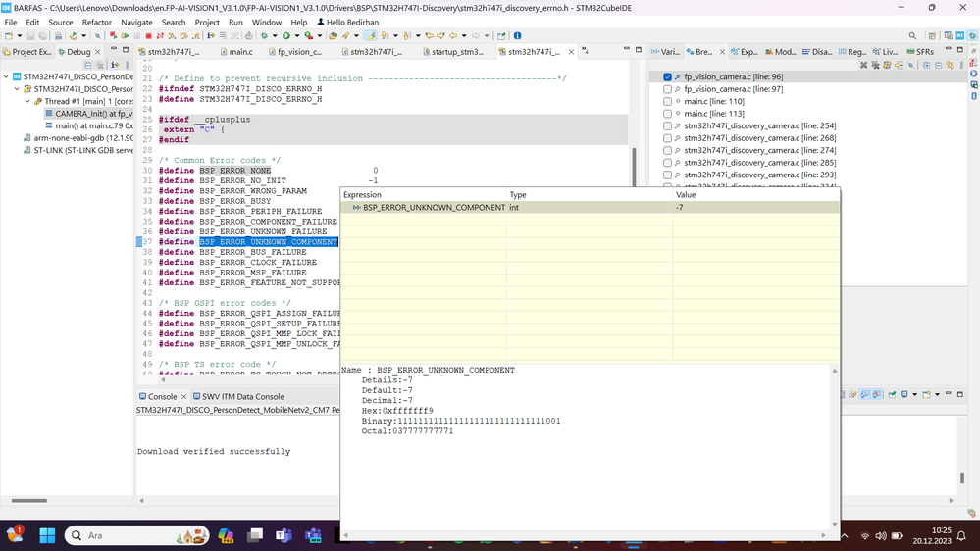Image resolution: width=980 pixels, height=551 pixels.
Task: Collapse the top STM32H747I_DISCO_PersonDetect launch node
Action: (x=7, y=76)
